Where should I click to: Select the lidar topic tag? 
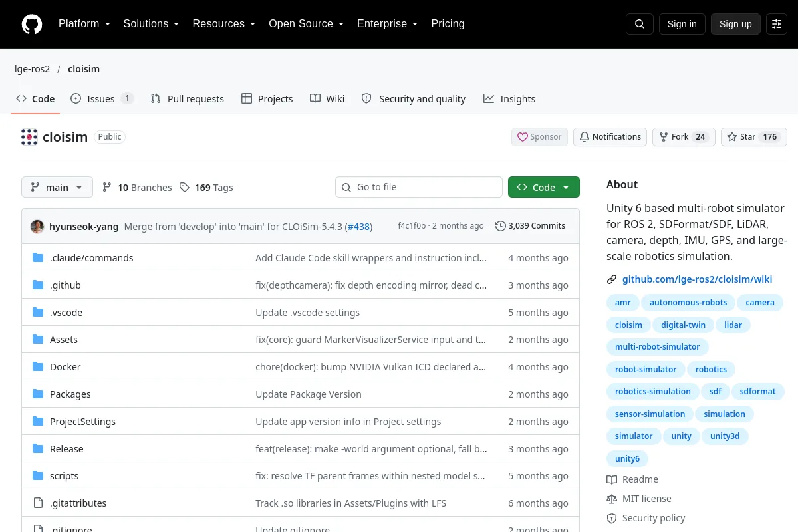point(733,325)
